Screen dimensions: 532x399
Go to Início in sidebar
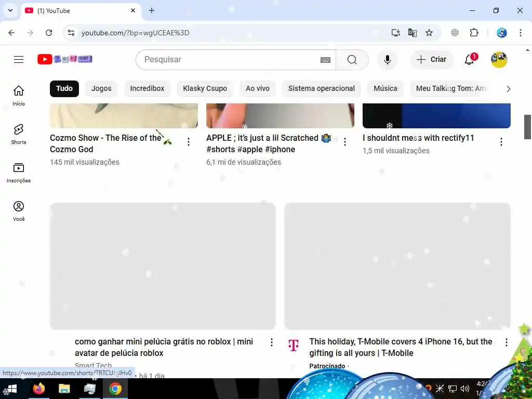[19, 96]
